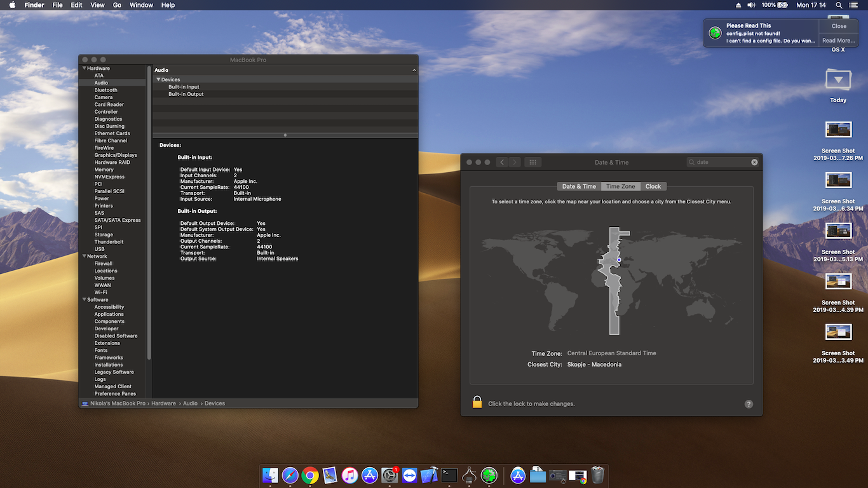Open Finder from the Dock
The height and width of the screenshot is (488, 868).
coord(270,475)
